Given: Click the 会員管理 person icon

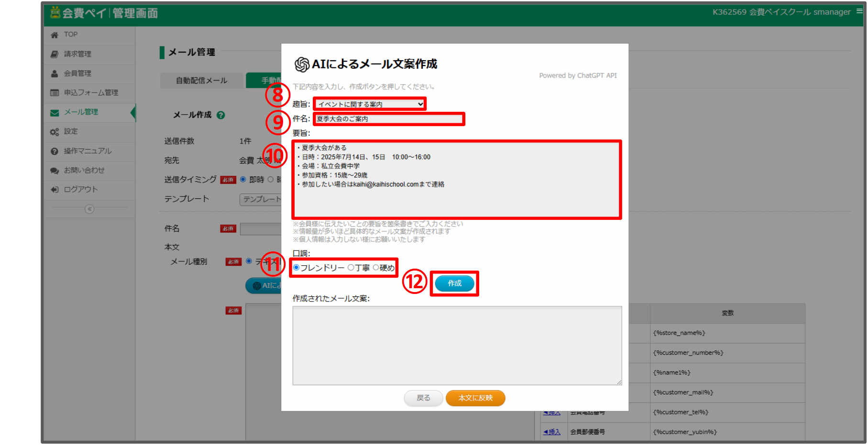Looking at the screenshot, I should [55, 74].
